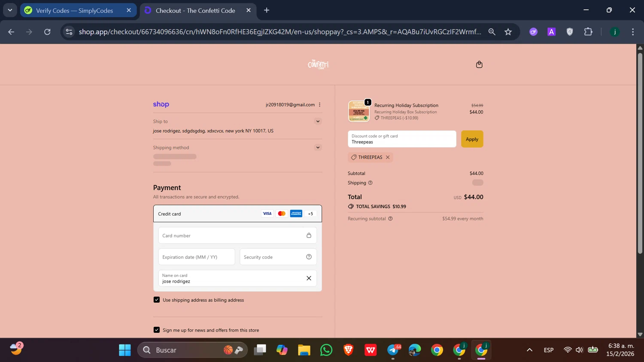Click the Card number field
The height and width of the screenshot is (362, 644).
pos(237,235)
